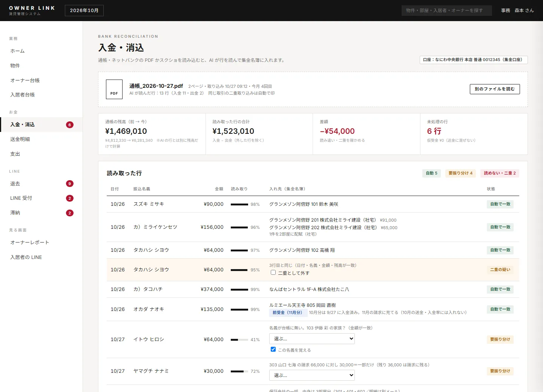Focus the 物件・部屋・入居者・オーナーを探す search field
This screenshot has width=543, height=392.
click(x=447, y=11)
